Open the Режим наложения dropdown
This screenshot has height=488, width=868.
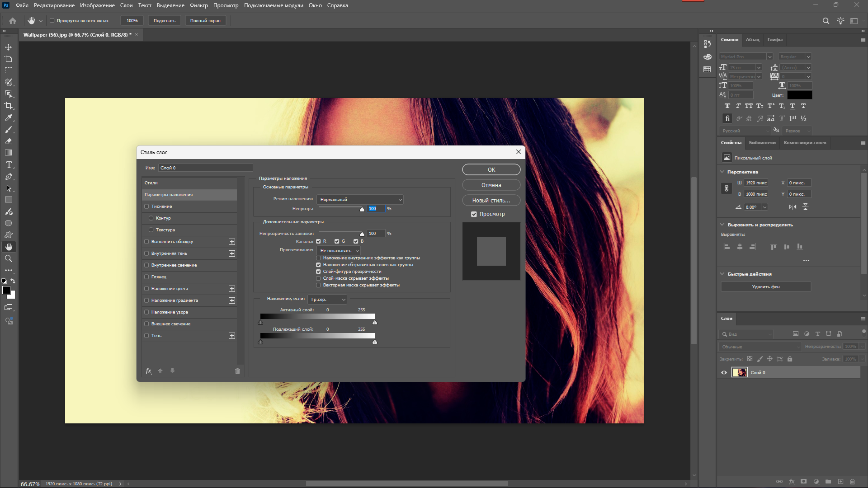click(x=360, y=199)
